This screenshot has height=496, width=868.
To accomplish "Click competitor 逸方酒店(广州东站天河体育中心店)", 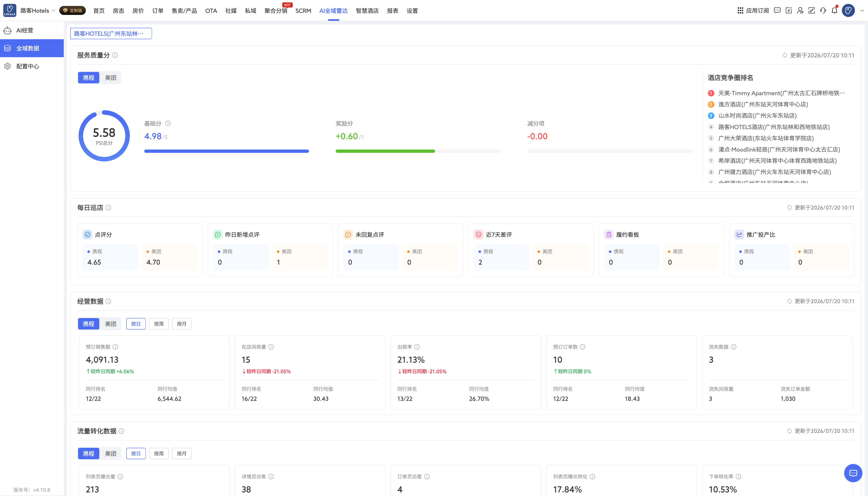I will coord(763,104).
